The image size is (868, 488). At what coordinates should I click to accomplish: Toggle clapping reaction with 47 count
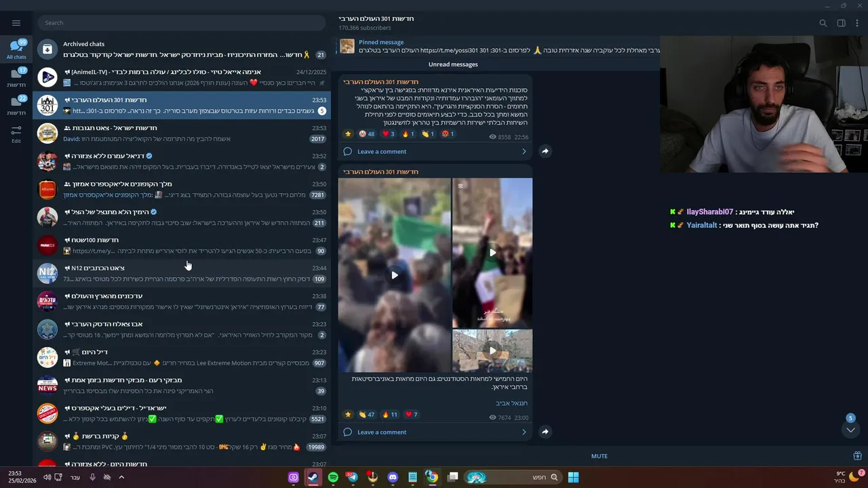(367, 415)
